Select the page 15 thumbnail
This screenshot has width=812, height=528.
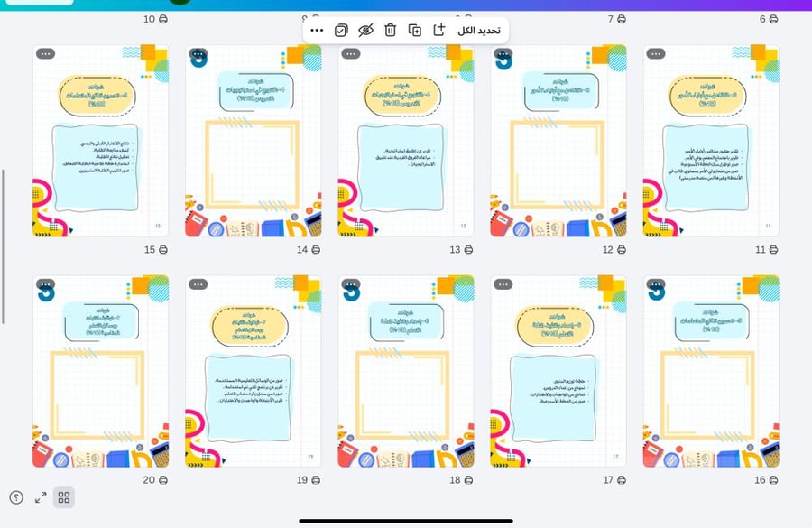click(100, 141)
